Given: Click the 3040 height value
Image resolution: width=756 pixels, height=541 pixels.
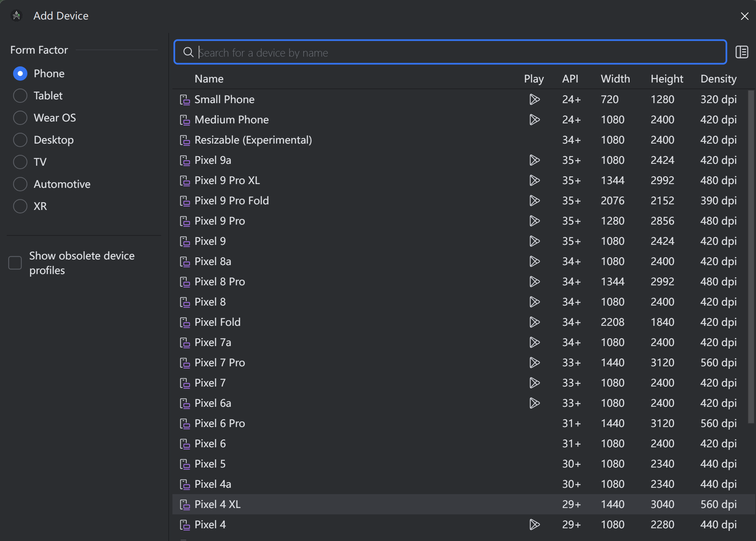Looking at the screenshot, I should [x=662, y=504].
